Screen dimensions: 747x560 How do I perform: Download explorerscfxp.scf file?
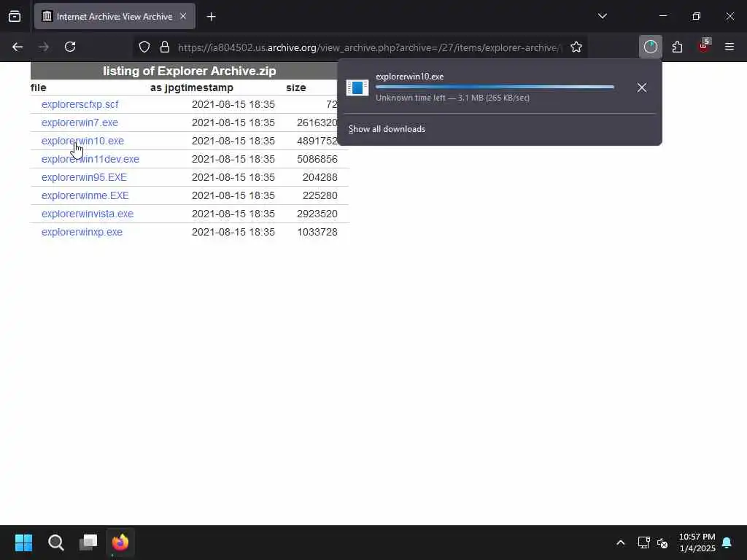point(80,104)
